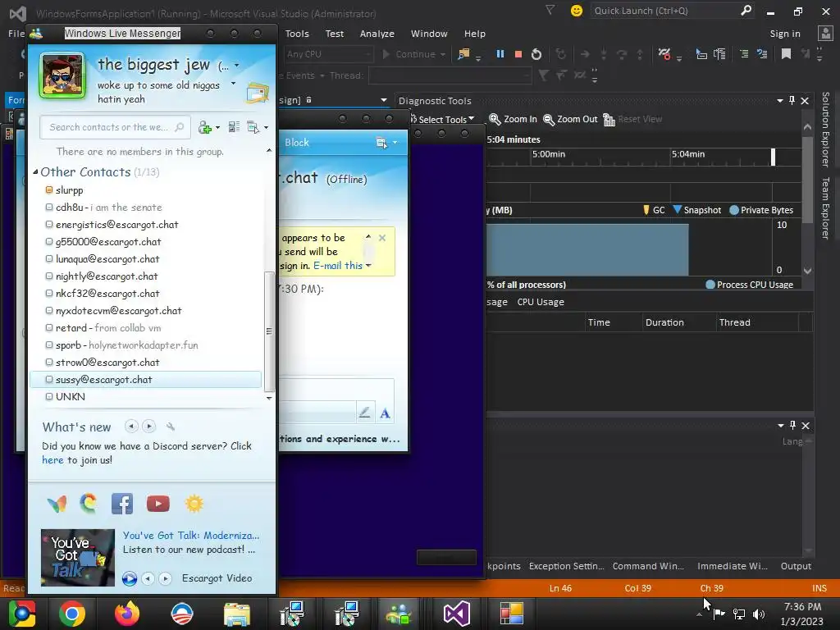Image resolution: width=840 pixels, height=630 pixels.
Task: Open the YouTube icon in Messenger bottom bar
Action: 158,504
